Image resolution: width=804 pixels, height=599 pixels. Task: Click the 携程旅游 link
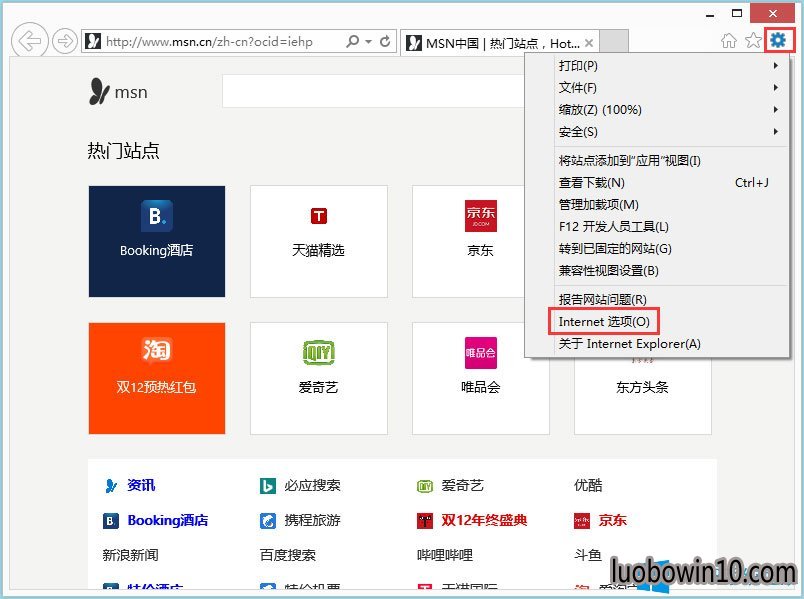[312, 521]
